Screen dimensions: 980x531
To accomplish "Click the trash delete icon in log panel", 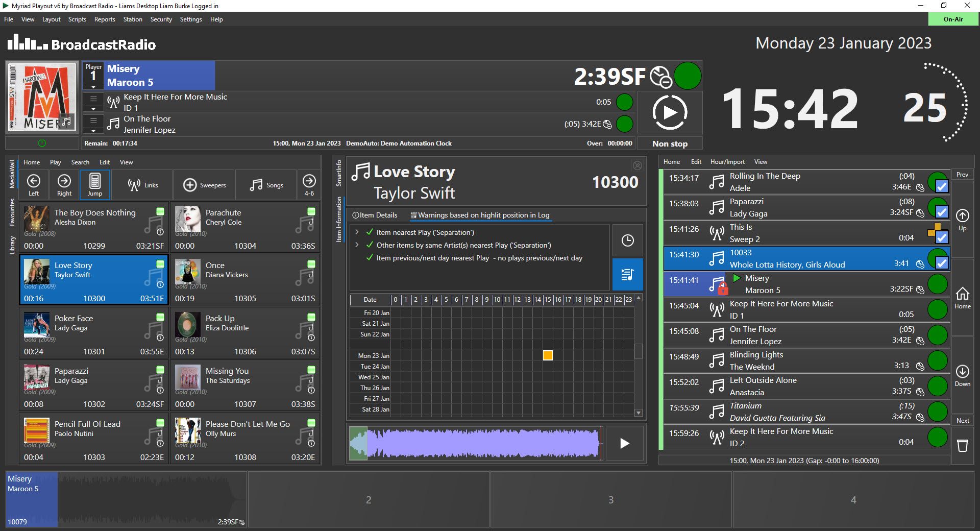I will tap(962, 446).
